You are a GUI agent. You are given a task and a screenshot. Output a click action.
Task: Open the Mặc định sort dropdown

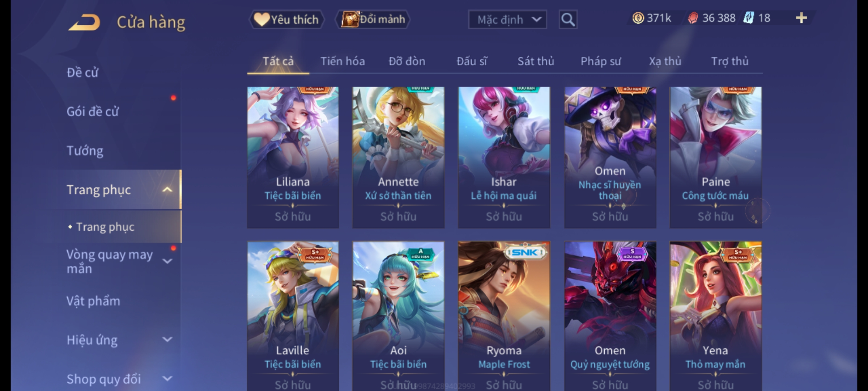pos(507,20)
